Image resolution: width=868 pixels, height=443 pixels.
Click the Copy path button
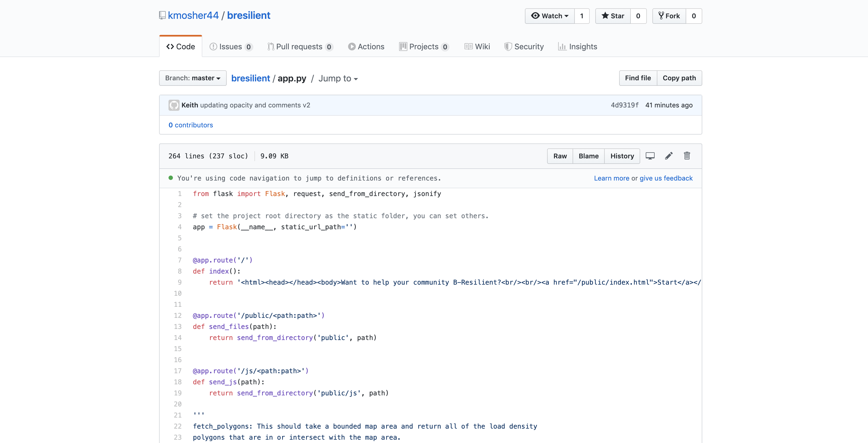pyautogui.click(x=679, y=78)
